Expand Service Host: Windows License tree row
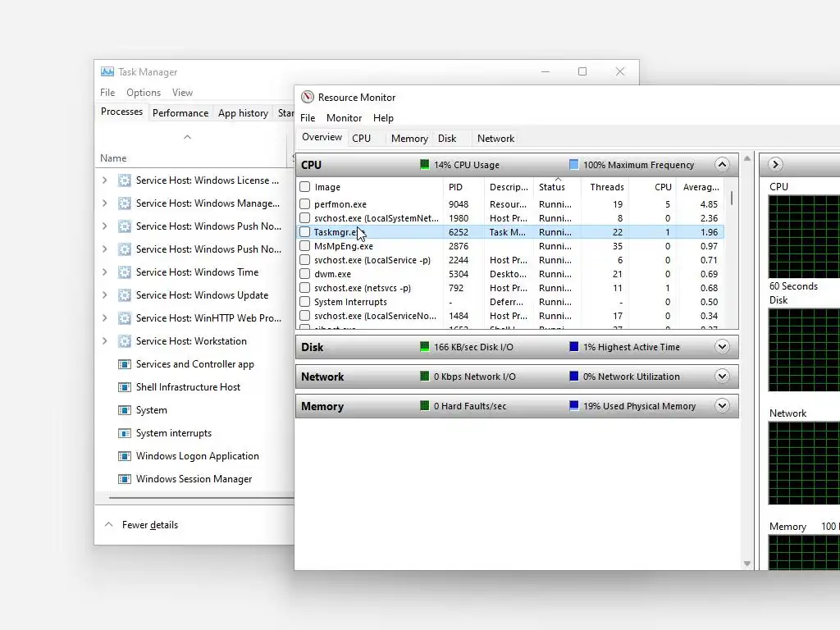 tap(104, 180)
